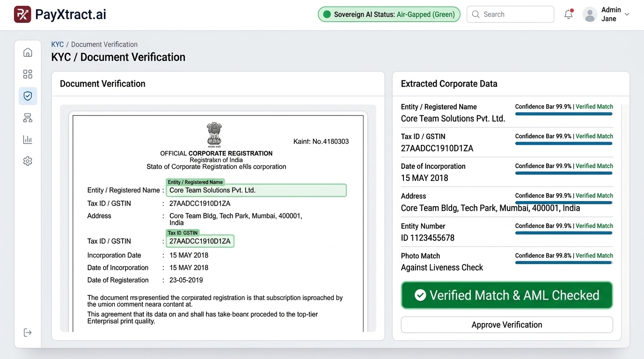Viewport: 644px width, 359px height.
Task: Open notifications with the bell icon
Action: click(x=569, y=14)
